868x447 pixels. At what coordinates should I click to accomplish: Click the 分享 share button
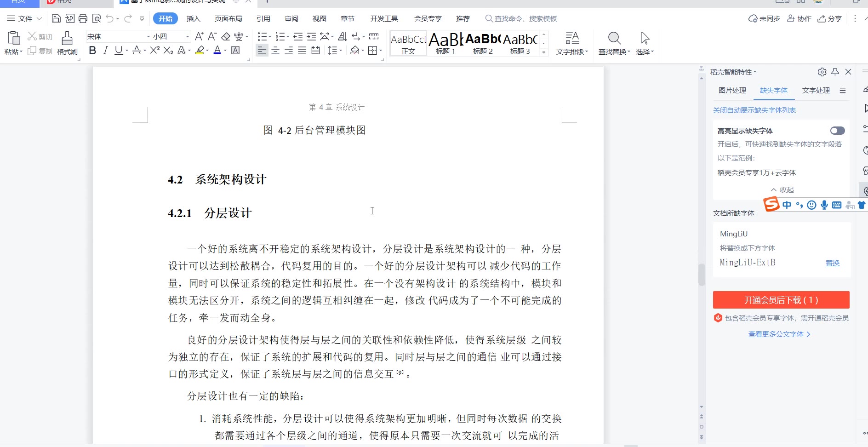(x=830, y=18)
